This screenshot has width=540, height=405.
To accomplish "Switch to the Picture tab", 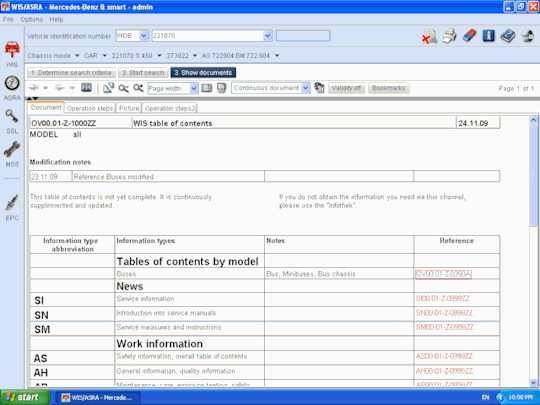I will [129, 108].
